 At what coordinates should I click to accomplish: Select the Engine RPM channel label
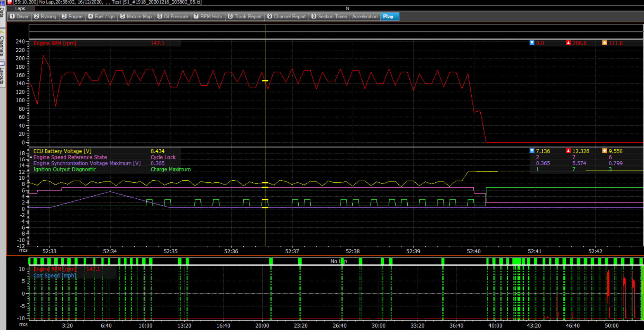click(x=55, y=43)
